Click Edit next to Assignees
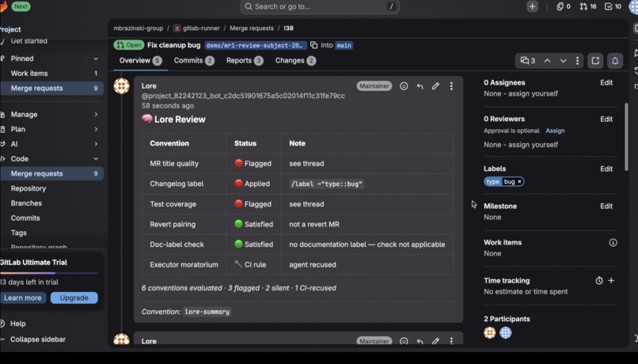Screen dimensions: 638x364 point(606,82)
